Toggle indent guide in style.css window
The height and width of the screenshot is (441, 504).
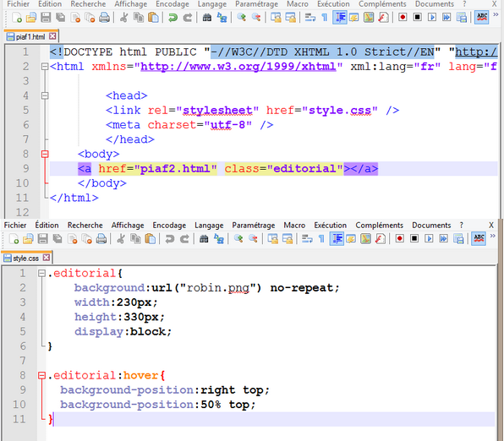click(337, 239)
